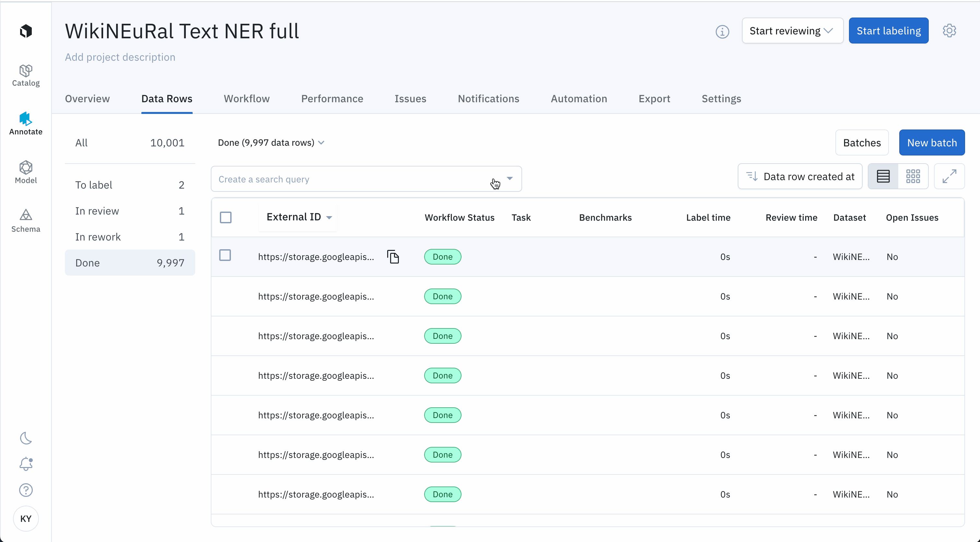This screenshot has width=980, height=542.
Task: Toggle dark mode moon icon
Action: [26, 438]
